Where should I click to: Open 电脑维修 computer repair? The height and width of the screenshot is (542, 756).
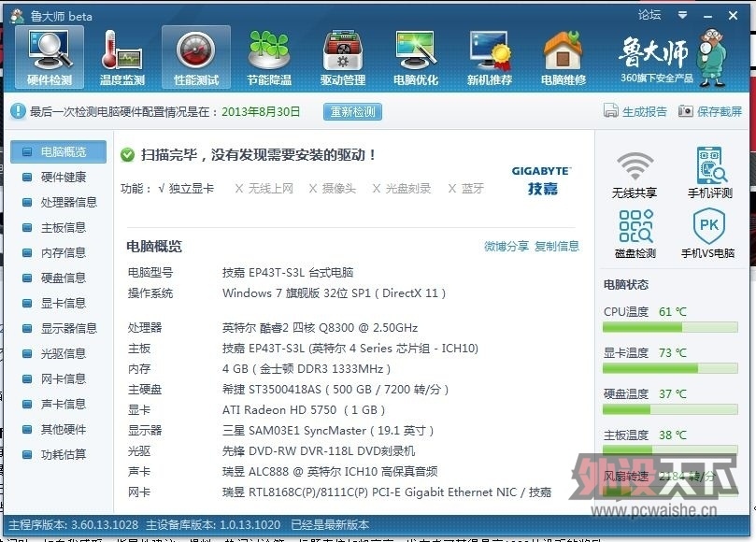pos(563,57)
